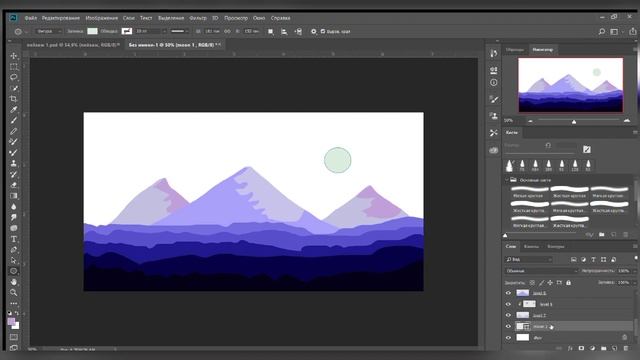Open the shape gear settings

[313, 31]
